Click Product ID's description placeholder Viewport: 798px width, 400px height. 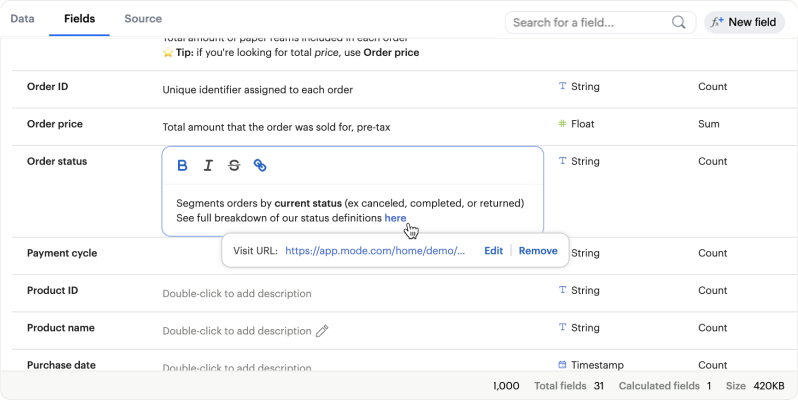(237, 294)
